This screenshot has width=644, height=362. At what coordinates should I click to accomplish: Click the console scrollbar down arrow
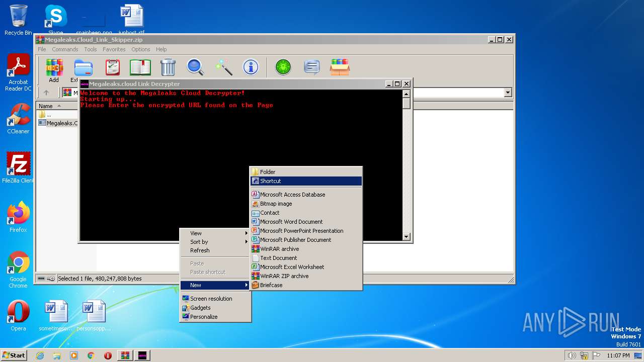[x=407, y=236]
